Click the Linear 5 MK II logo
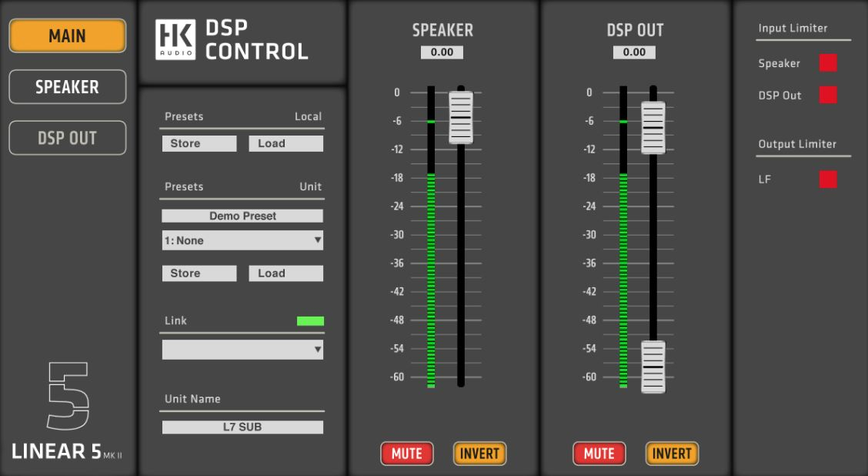 [x=67, y=411]
